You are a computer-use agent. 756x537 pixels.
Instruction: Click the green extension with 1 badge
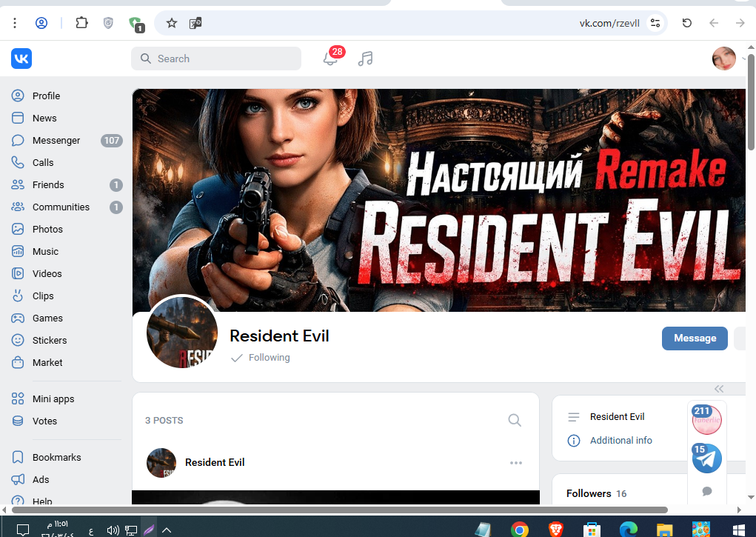[x=136, y=24]
